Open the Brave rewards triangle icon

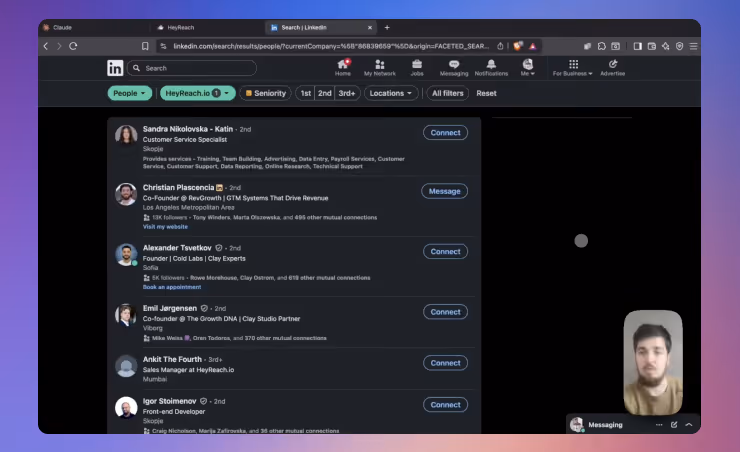point(533,46)
